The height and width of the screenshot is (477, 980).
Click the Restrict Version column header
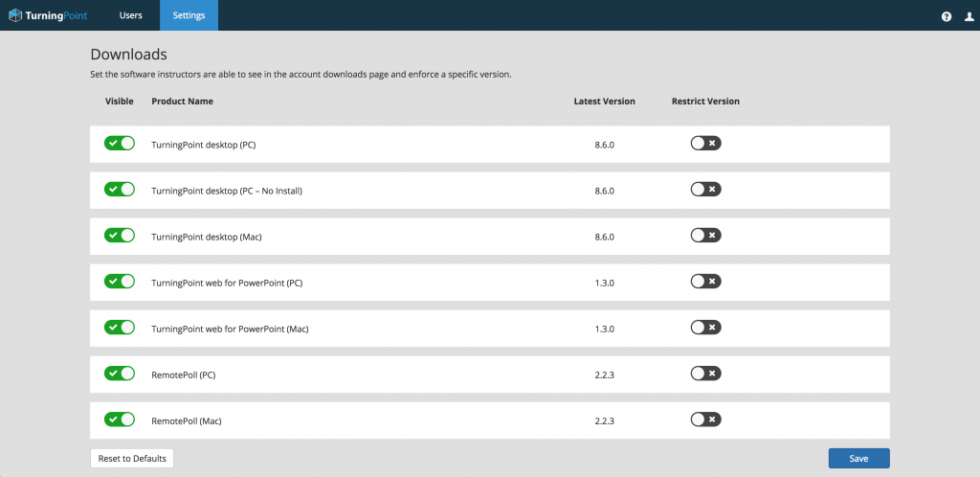tap(705, 102)
